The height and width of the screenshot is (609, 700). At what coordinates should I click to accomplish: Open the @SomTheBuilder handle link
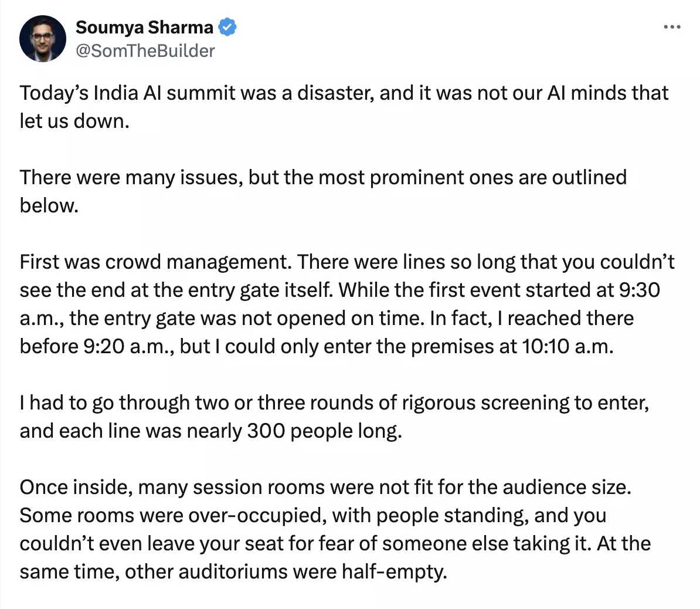point(145,51)
